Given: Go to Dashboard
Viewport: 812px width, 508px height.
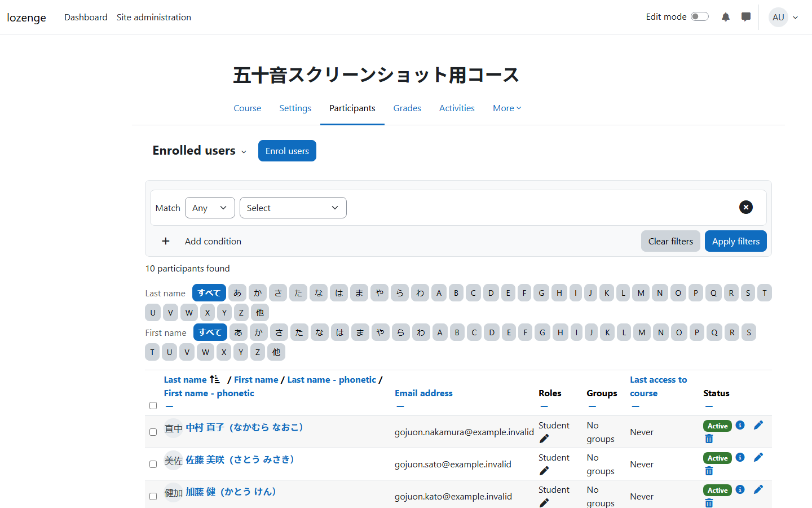Looking at the screenshot, I should pyautogui.click(x=86, y=17).
